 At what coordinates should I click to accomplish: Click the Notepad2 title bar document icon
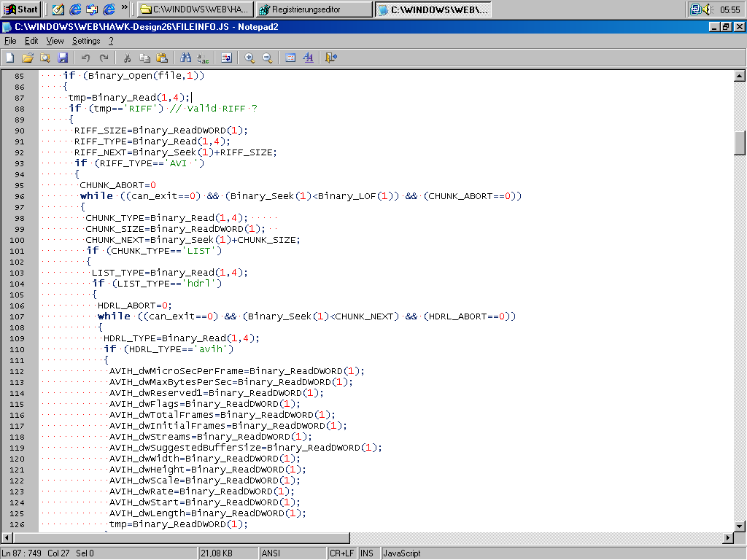pyautogui.click(x=7, y=27)
